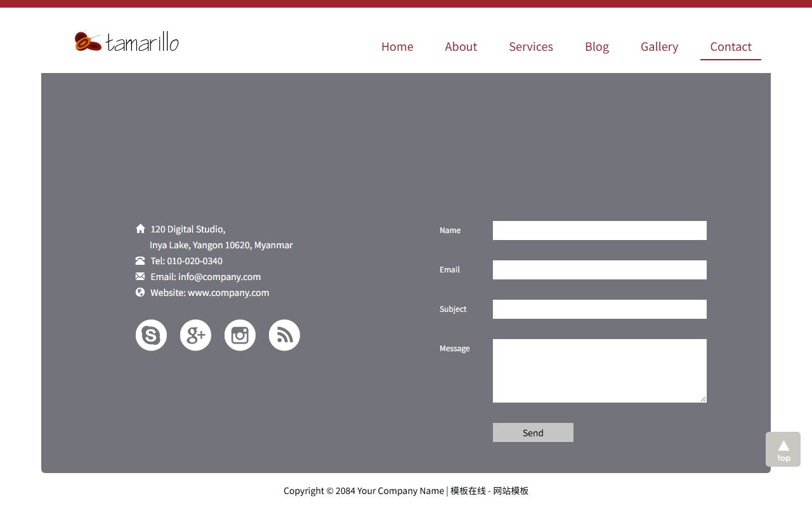Open the 模板在线 footer link
The width and height of the screenshot is (812, 508).
468,491
